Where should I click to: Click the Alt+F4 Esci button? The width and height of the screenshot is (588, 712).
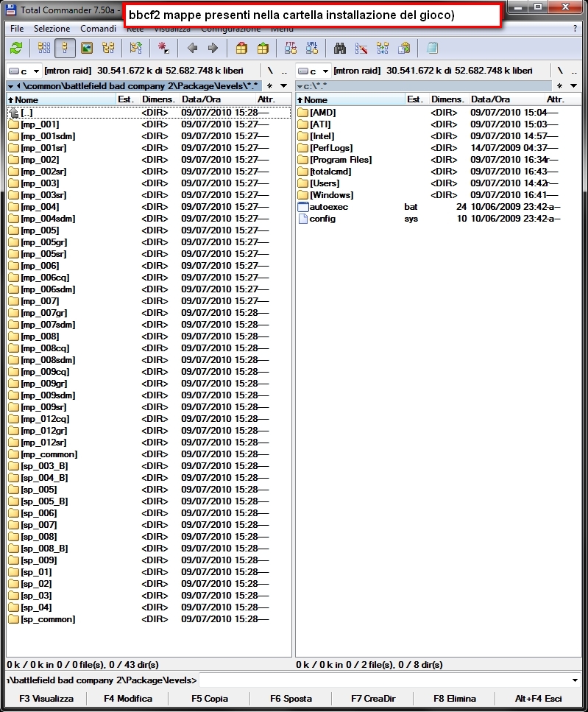point(538,698)
